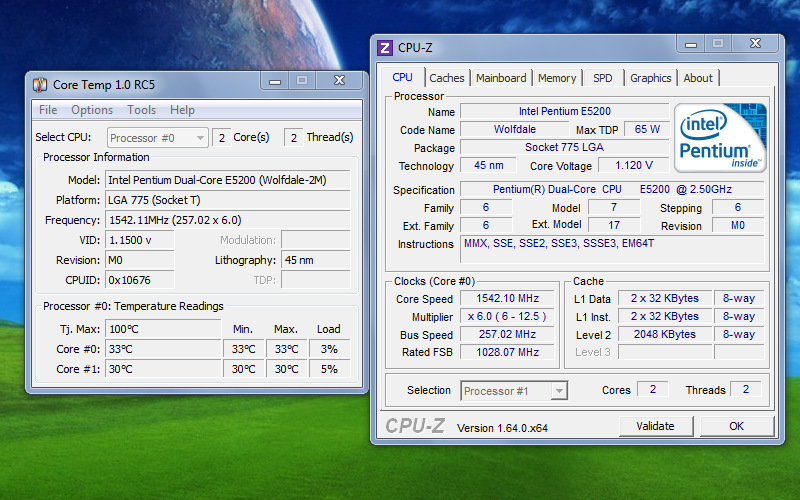Click the VID value 1.1500 v
Screen dimensions: 800x500
point(140,240)
